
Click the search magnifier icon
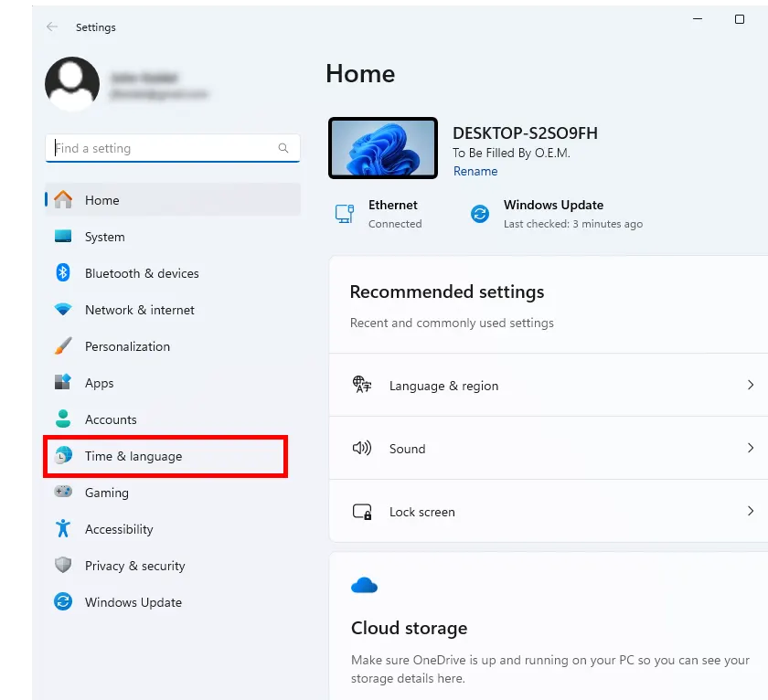tap(283, 148)
